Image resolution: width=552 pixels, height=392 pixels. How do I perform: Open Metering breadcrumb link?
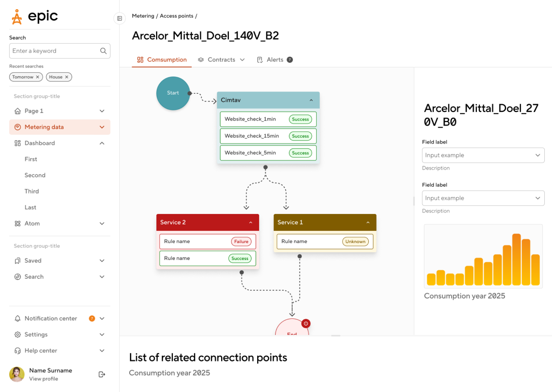pyautogui.click(x=143, y=16)
